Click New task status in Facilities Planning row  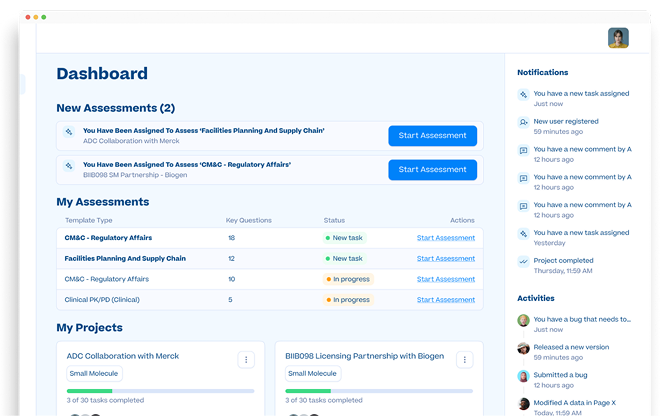click(344, 258)
